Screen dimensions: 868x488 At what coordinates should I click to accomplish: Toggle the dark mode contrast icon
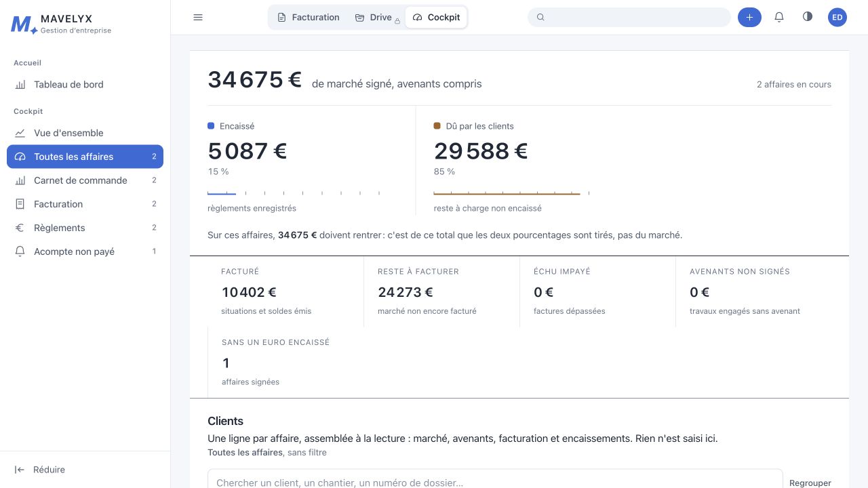(808, 17)
